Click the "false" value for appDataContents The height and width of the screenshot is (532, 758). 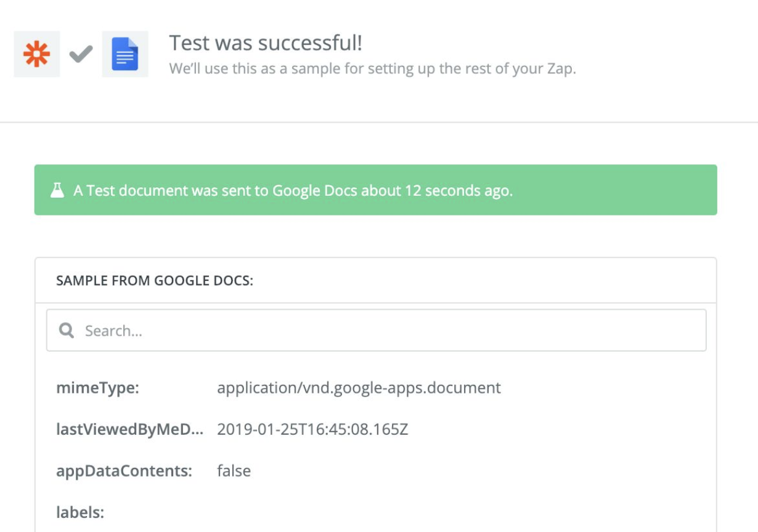pyautogui.click(x=234, y=471)
